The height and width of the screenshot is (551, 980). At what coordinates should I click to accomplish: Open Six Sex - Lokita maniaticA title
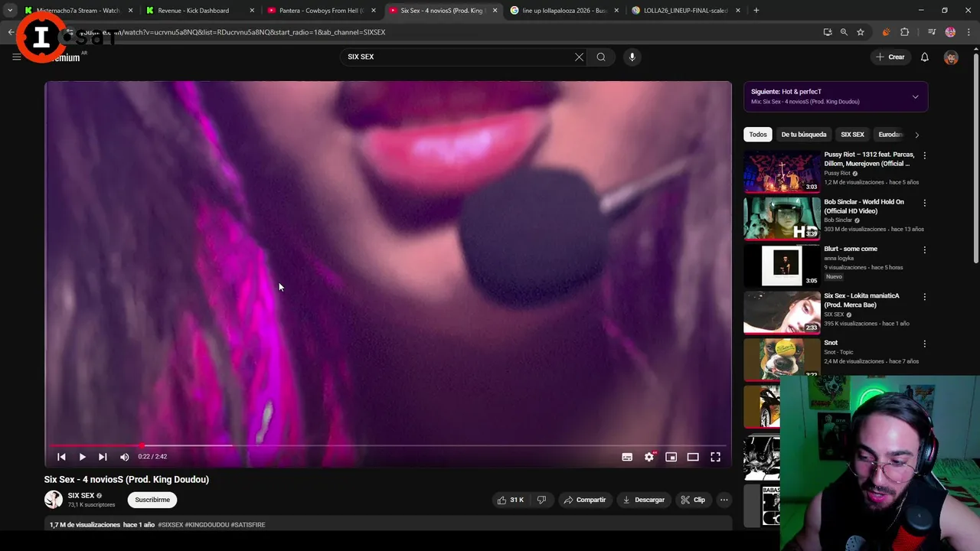[x=861, y=300]
